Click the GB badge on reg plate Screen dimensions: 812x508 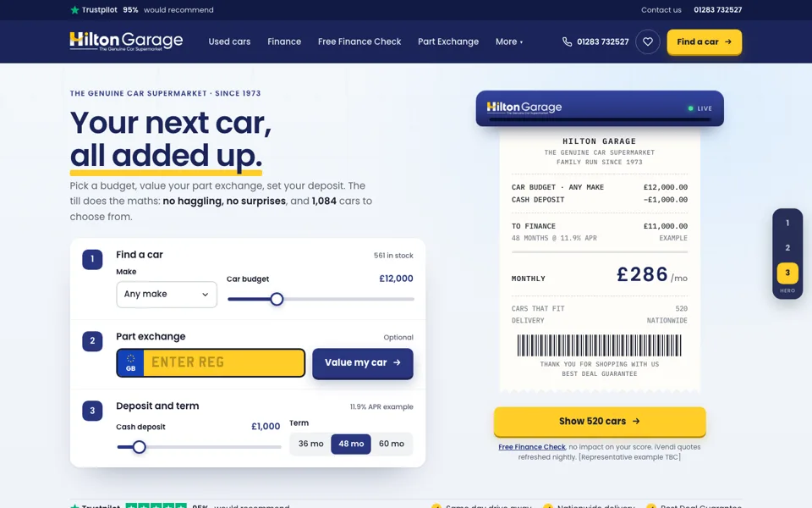(x=130, y=362)
